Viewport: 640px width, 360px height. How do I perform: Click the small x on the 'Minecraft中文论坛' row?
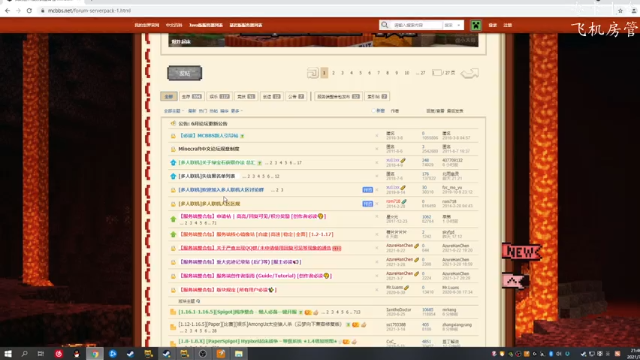pyautogui.click(x=377, y=149)
